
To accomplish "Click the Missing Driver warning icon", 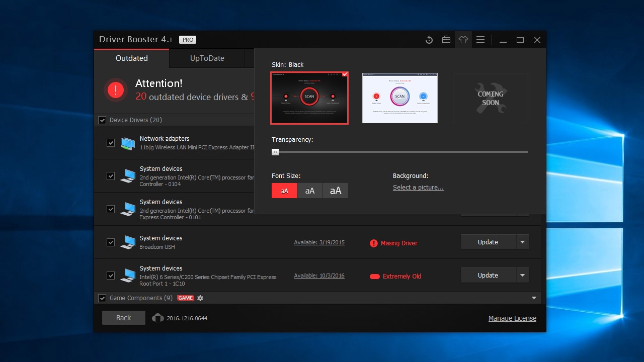I will [373, 243].
